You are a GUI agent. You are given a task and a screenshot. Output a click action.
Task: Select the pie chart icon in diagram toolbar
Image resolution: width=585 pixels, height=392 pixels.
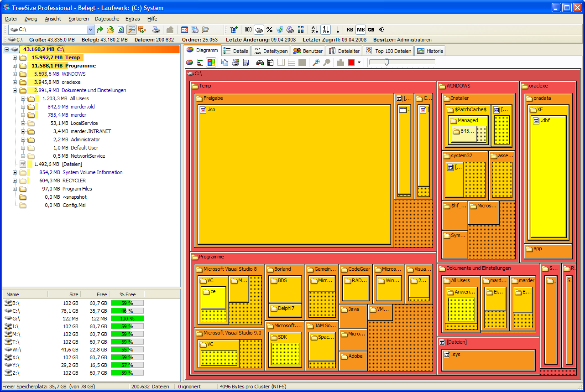coord(189,62)
